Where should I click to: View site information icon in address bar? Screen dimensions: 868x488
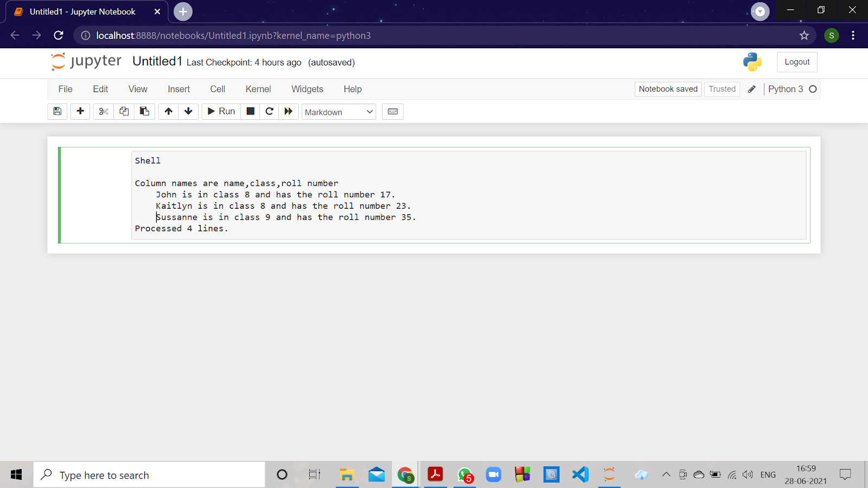[85, 35]
